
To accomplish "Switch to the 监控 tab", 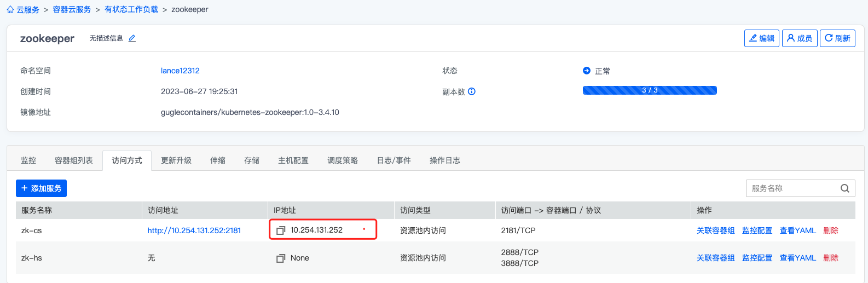I will pos(28,160).
